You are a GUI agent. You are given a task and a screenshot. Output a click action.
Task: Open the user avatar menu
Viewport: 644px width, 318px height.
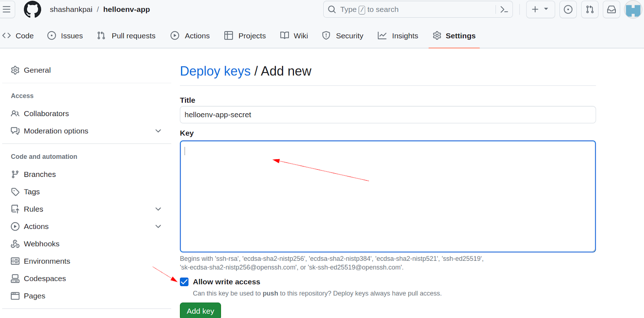(x=633, y=9)
